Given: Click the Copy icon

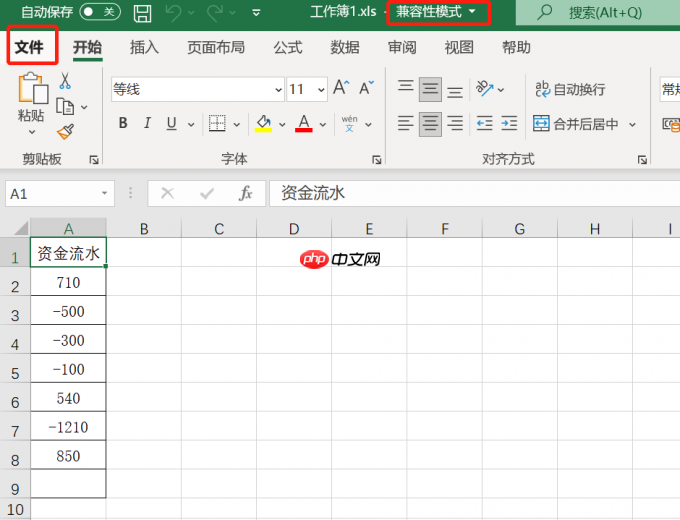Looking at the screenshot, I should [65, 107].
